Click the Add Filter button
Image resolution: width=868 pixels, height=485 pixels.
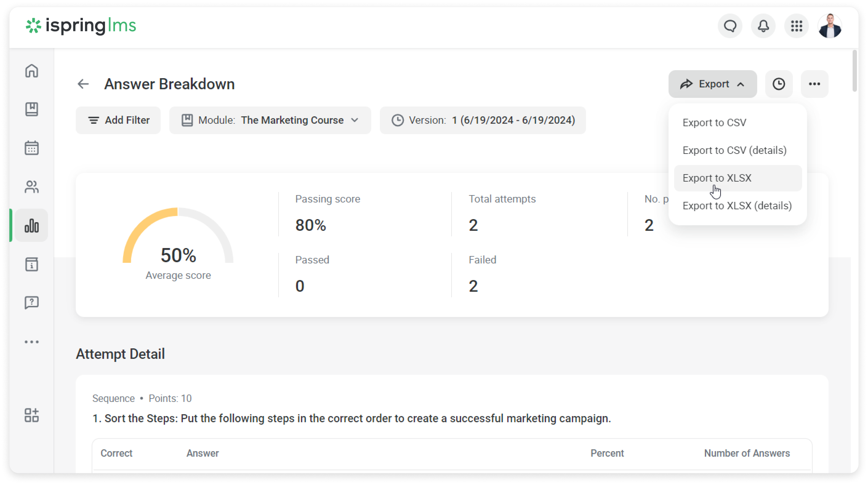pyautogui.click(x=118, y=120)
